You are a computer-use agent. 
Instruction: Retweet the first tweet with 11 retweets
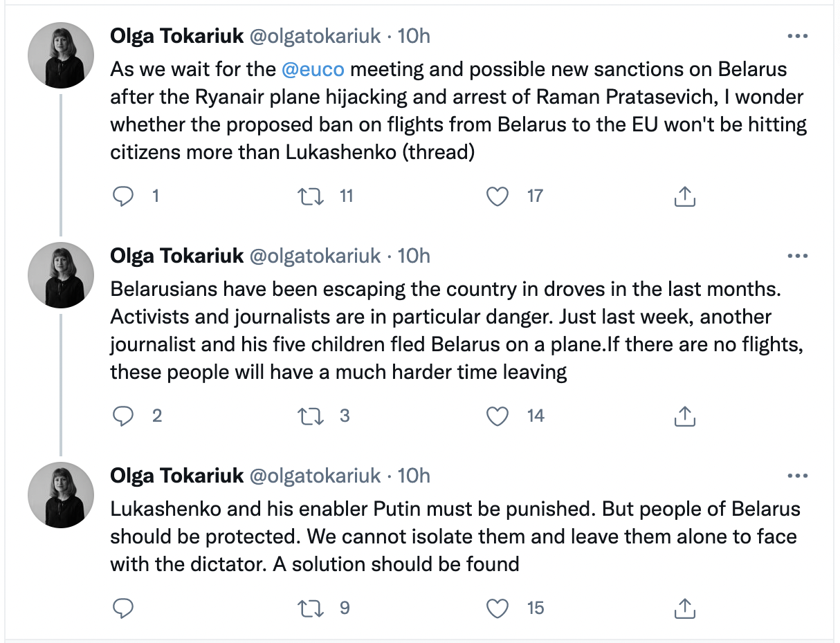(x=309, y=197)
